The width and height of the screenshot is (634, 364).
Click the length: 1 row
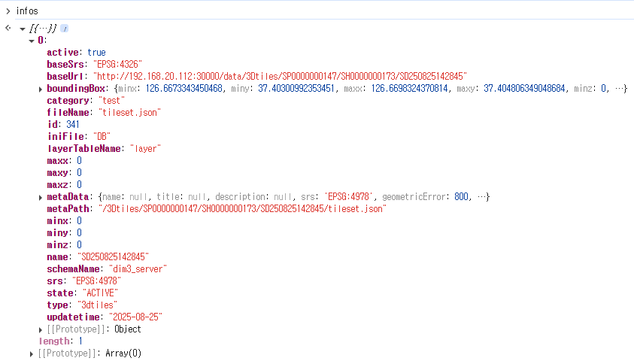pos(61,341)
